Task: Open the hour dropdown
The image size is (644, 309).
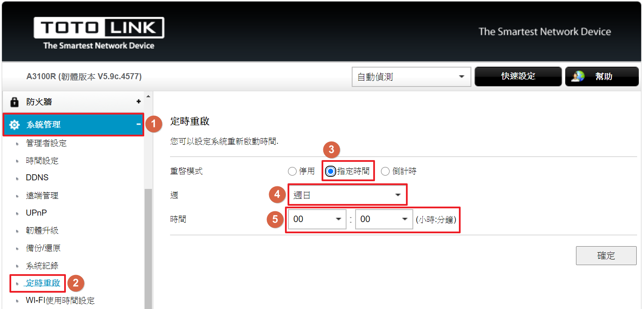Action: (x=317, y=219)
